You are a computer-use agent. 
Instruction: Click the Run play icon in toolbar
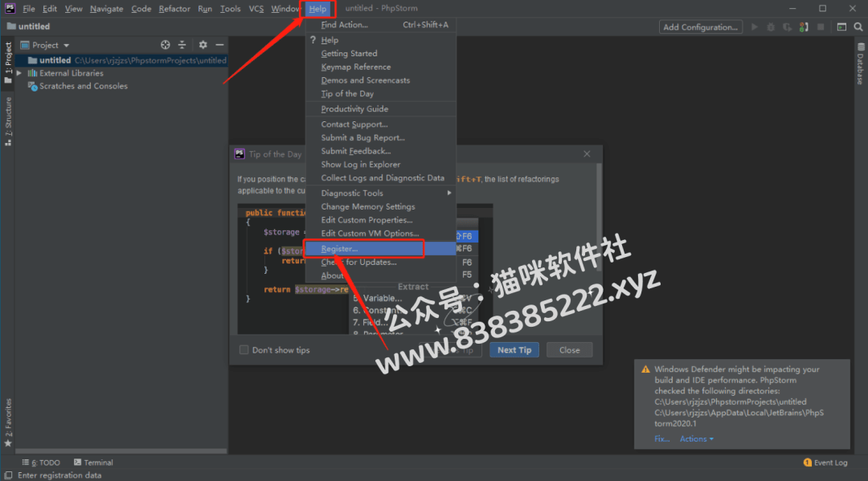point(754,26)
